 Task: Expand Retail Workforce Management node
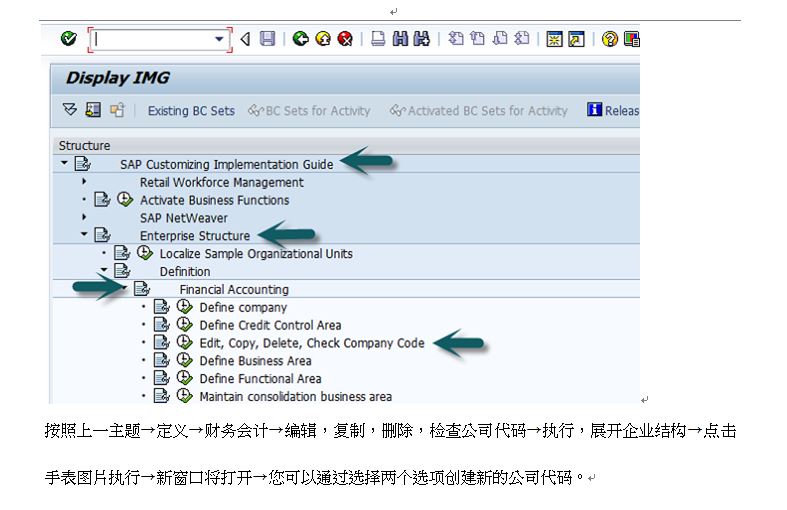point(84,181)
